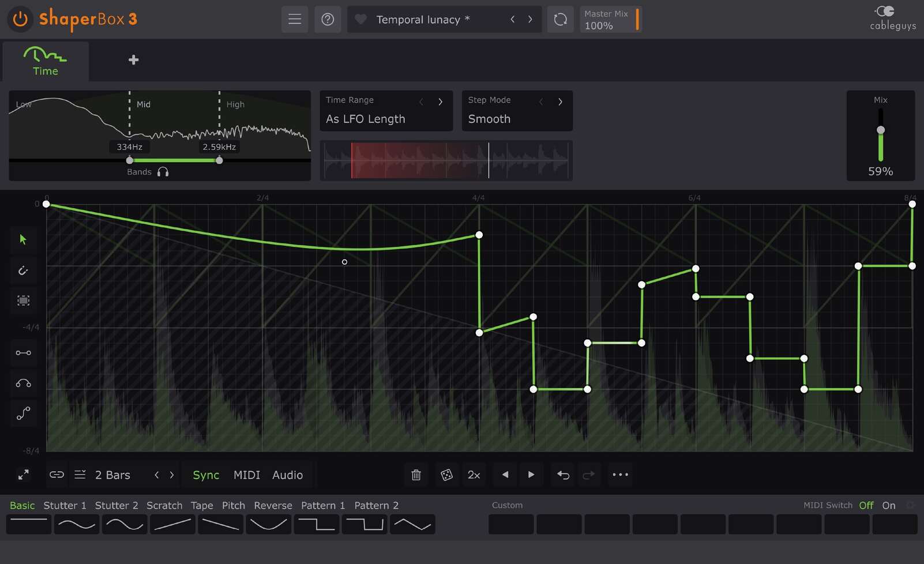Activate the rectangle selection tool
The image size is (924, 564).
coord(23,300)
